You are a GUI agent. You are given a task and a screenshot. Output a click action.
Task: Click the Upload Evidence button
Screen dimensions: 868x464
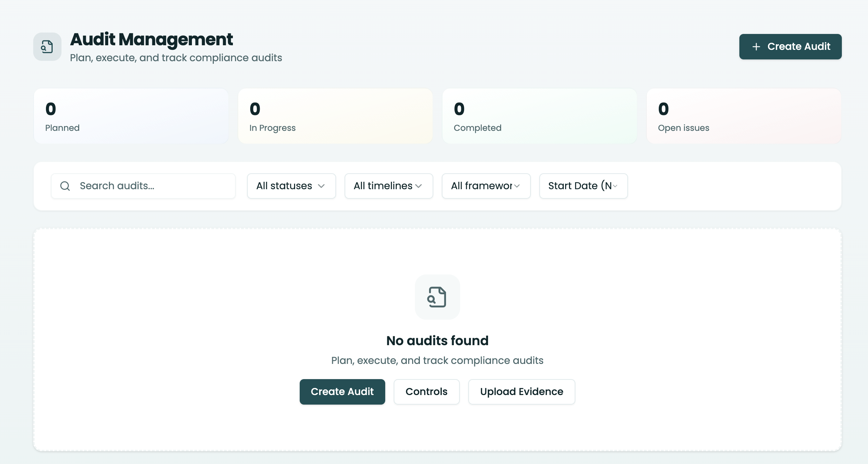click(522, 392)
